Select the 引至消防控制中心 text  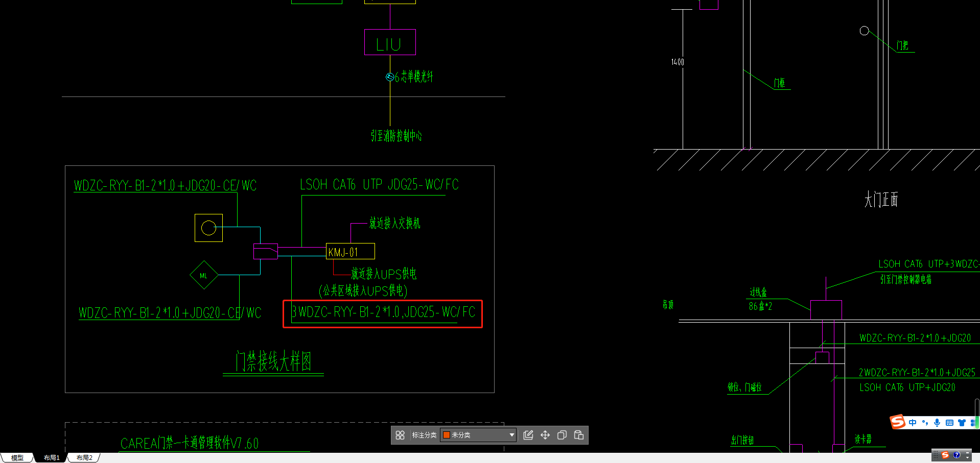click(x=396, y=136)
